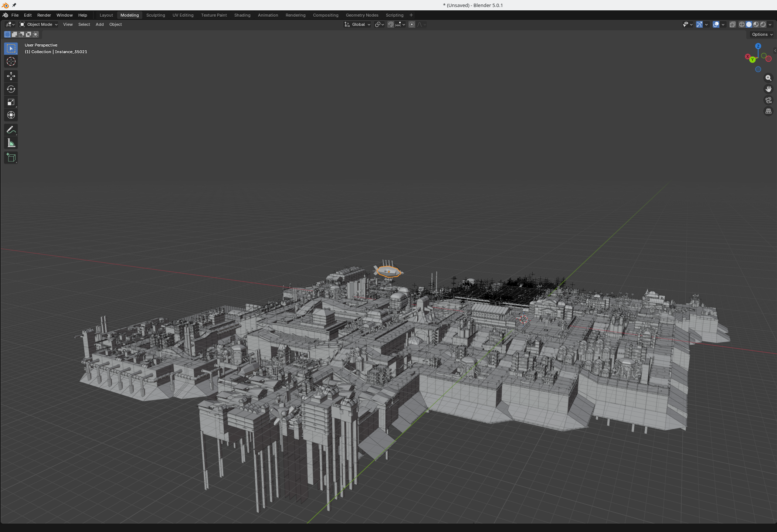Open the pivot point dropdown

pos(380,24)
